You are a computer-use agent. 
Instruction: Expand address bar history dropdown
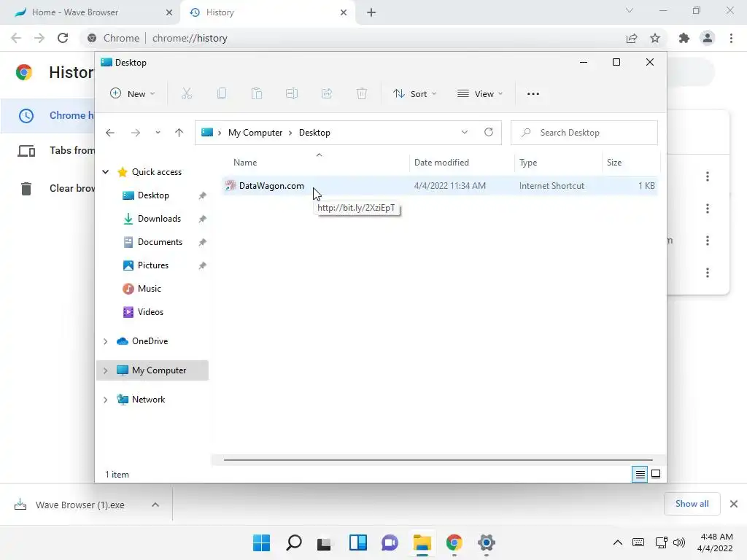pyautogui.click(x=465, y=133)
